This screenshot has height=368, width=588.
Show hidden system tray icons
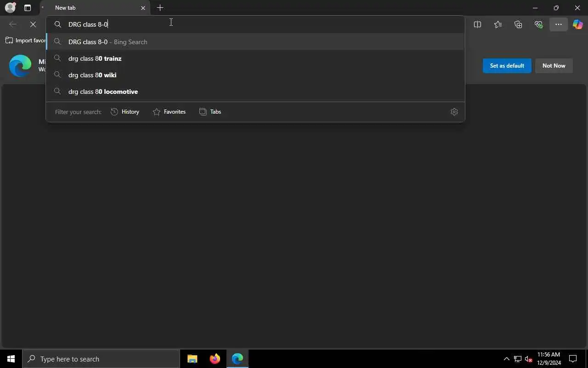[x=506, y=359]
